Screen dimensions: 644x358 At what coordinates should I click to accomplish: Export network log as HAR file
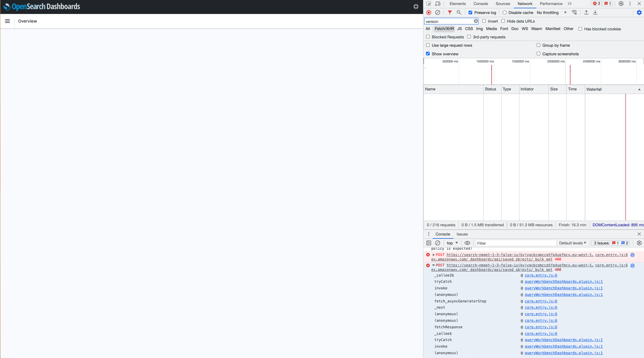[595, 12]
